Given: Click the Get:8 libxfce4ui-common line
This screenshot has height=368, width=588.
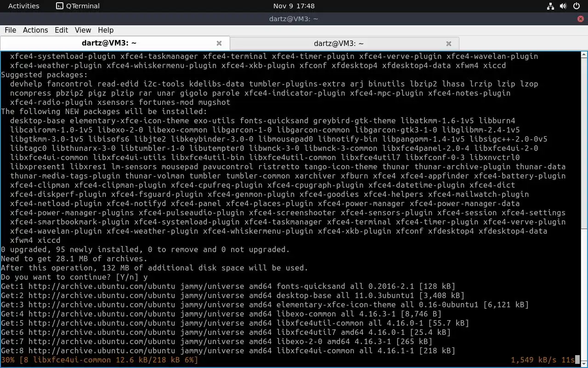Looking at the screenshot, I should point(228,351).
